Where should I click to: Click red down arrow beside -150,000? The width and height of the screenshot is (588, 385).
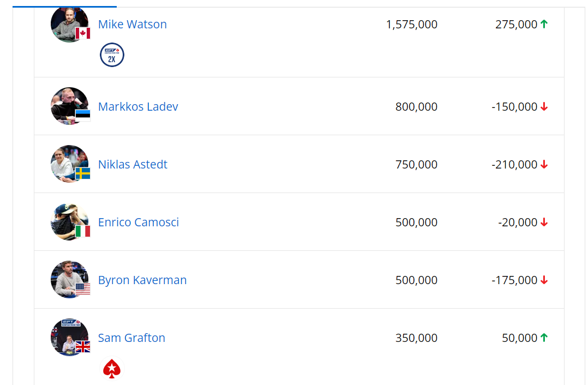click(544, 107)
